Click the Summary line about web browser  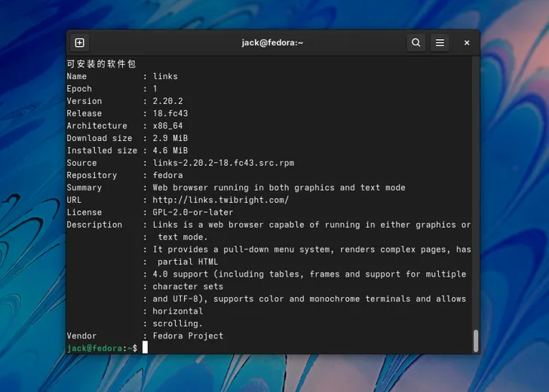[x=279, y=188]
